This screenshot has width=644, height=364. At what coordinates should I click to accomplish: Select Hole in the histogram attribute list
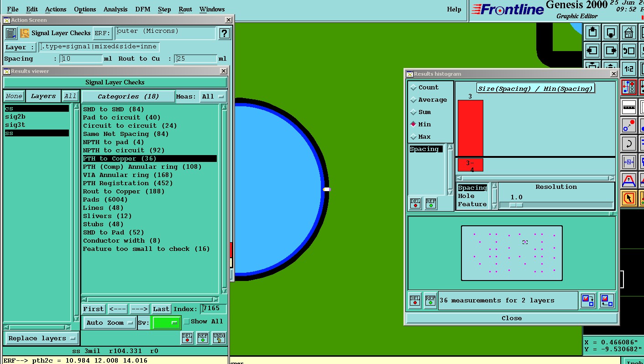(466, 196)
